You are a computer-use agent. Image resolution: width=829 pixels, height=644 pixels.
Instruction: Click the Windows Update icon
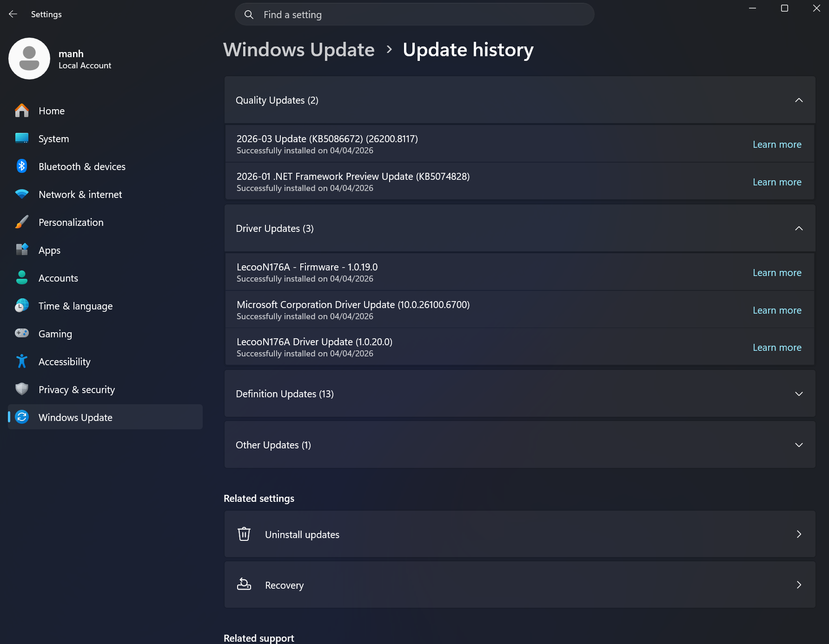tap(21, 417)
